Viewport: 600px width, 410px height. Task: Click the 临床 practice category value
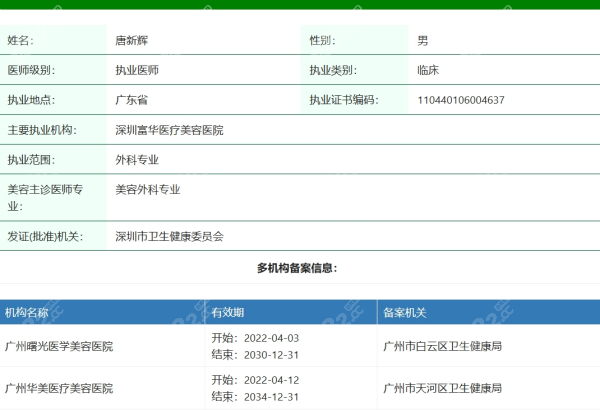pos(428,71)
